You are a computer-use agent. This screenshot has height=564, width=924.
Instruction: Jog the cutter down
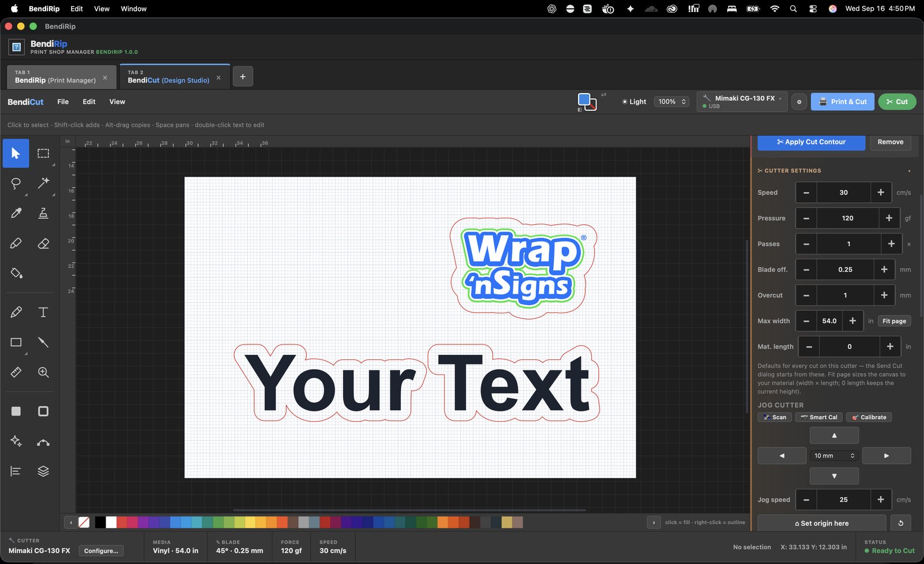[x=834, y=476]
